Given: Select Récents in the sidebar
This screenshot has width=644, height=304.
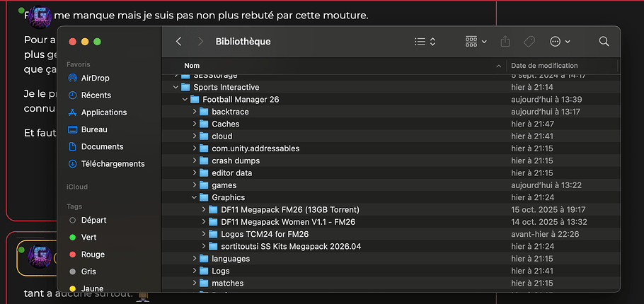Looking at the screenshot, I should tap(96, 95).
